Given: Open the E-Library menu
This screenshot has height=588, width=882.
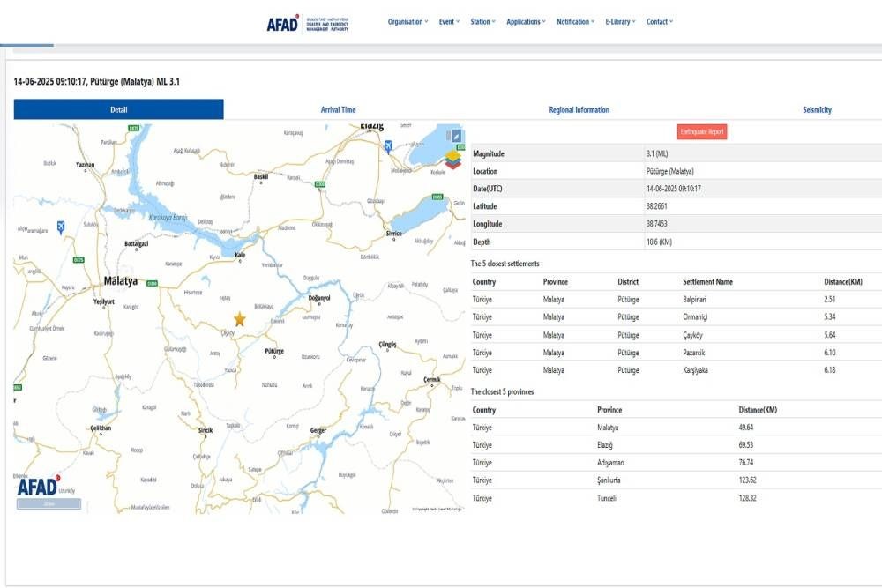Looking at the screenshot, I should tap(617, 21).
